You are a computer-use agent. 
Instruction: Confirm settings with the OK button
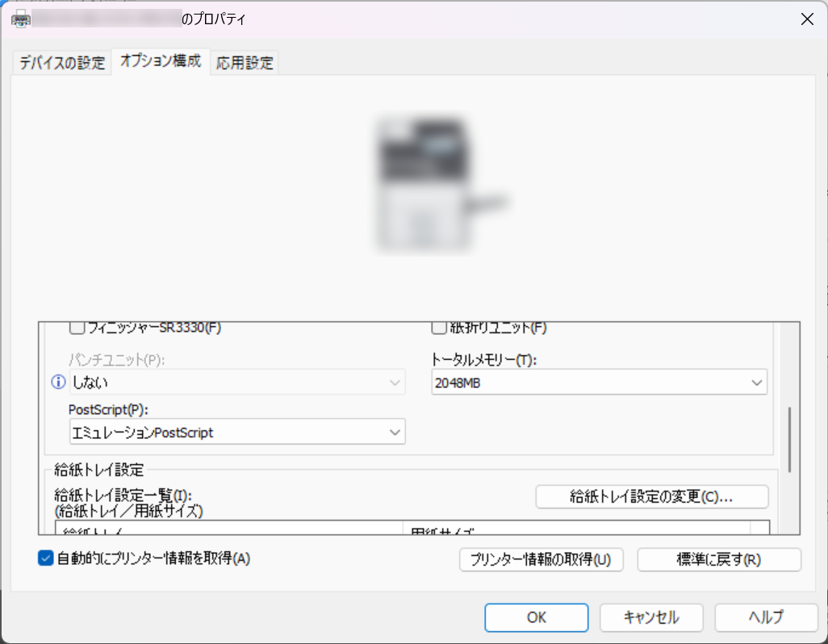pyautogui.click(x=535, y=617)
